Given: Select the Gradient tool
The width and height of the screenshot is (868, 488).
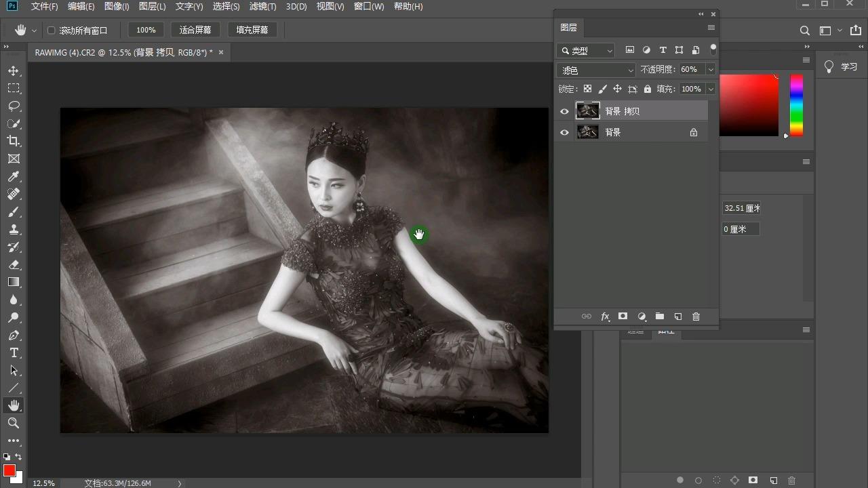Looking at the screenshot, I should 14,282.
